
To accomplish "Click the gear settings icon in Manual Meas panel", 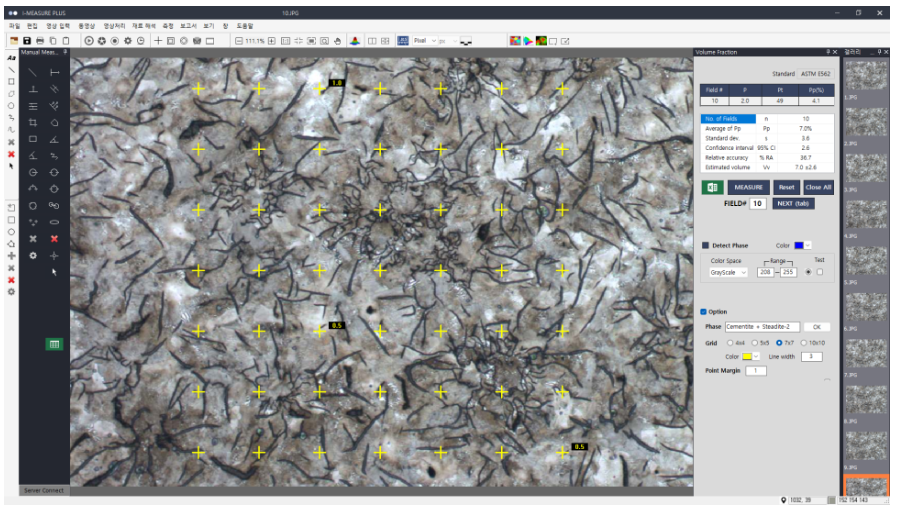I will [33, 256].
